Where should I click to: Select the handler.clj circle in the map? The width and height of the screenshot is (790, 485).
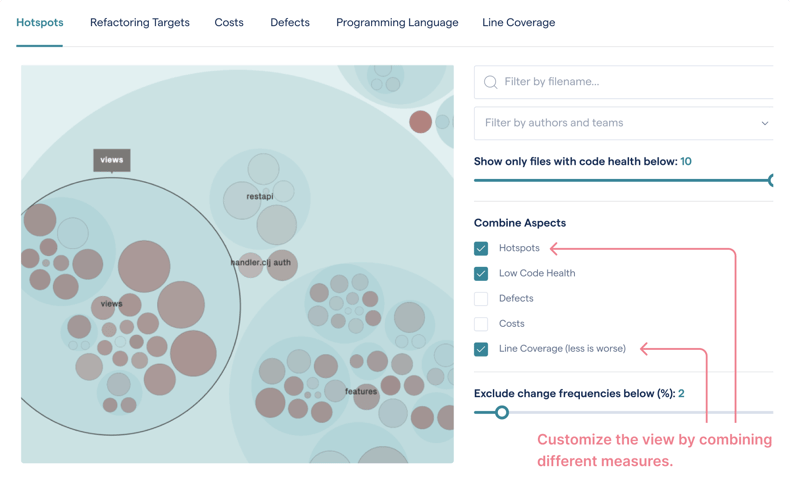pos(250,265)
